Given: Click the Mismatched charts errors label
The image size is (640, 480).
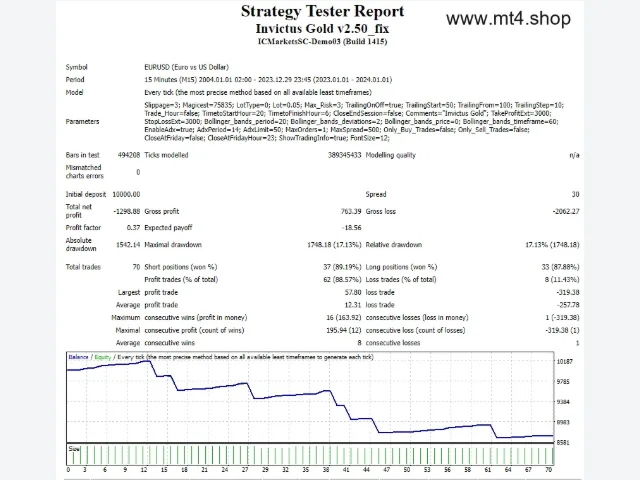Looking at the screenshot, I should (84, 171).
